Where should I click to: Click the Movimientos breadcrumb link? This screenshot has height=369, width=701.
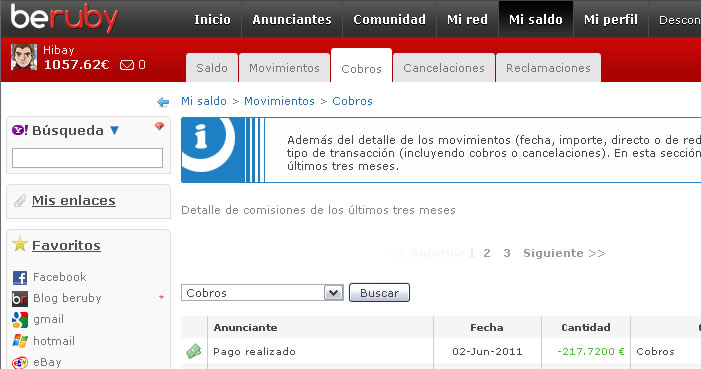pyautogui.click(x=279, y=101)
